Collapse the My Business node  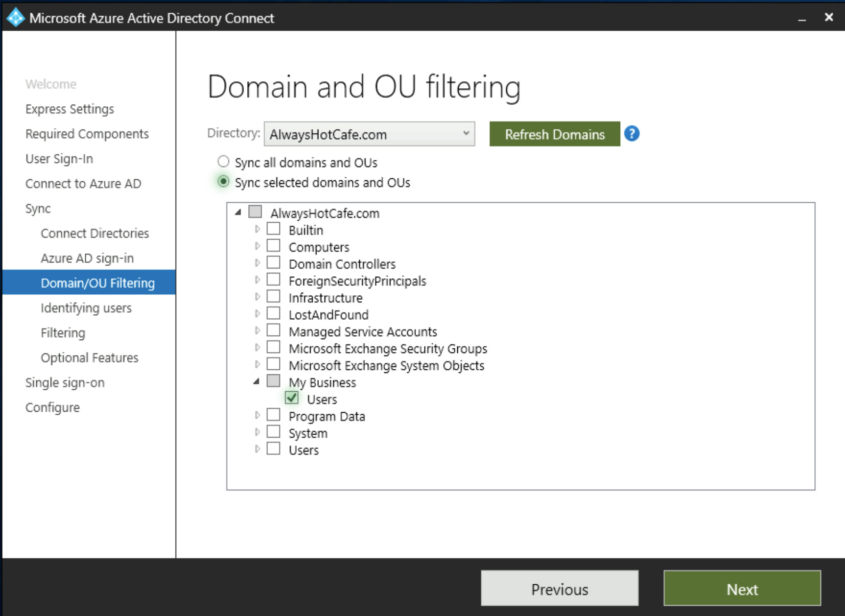click(x=257, y=381)
